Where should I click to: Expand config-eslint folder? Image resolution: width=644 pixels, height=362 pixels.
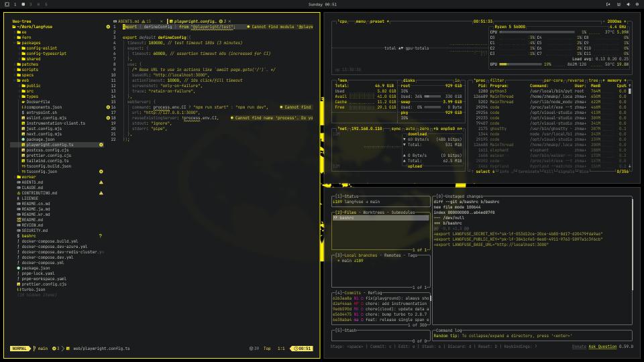click(x=39, y=48)
